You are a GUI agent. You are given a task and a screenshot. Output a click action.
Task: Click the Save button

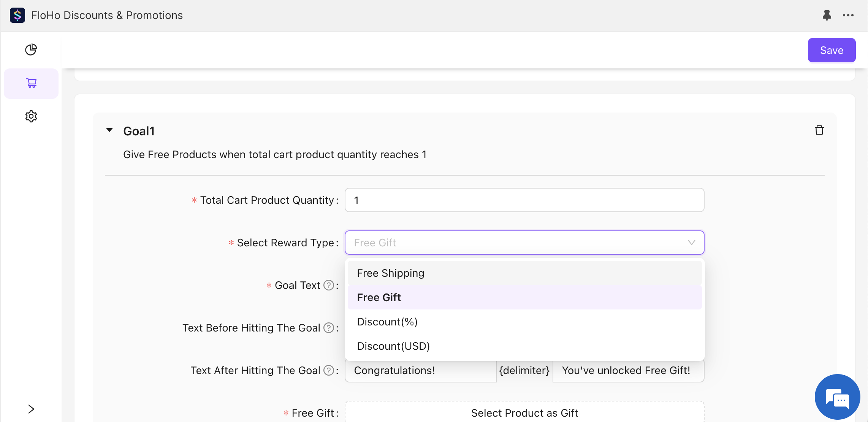tap(832, 50)
